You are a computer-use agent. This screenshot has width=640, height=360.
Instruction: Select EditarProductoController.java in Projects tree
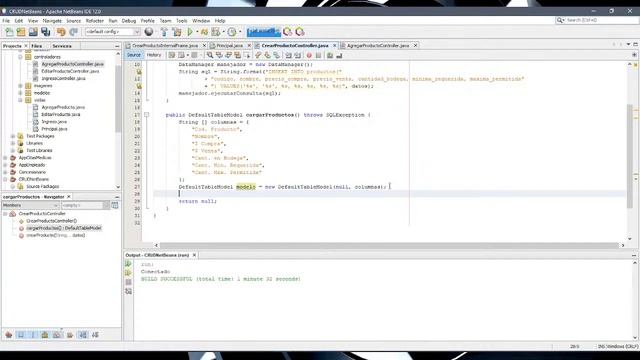pyautogui.click(x=70, y=71)
